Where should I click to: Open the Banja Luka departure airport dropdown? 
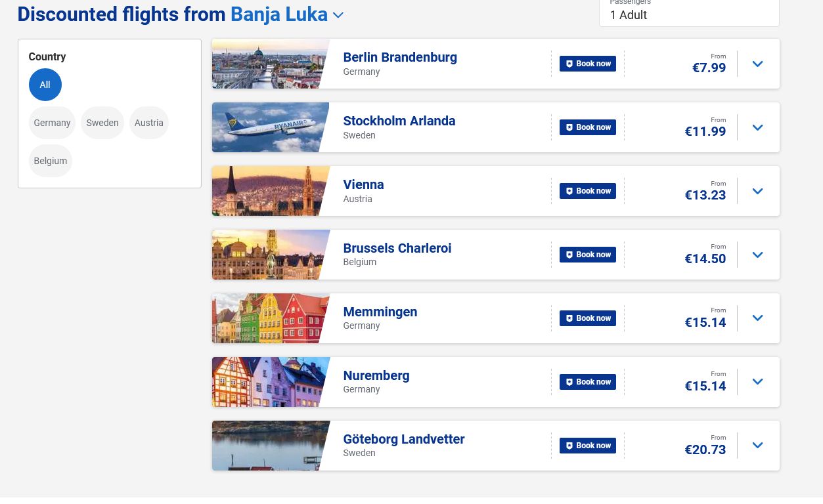pyautogui.click(x=287, y=14)
